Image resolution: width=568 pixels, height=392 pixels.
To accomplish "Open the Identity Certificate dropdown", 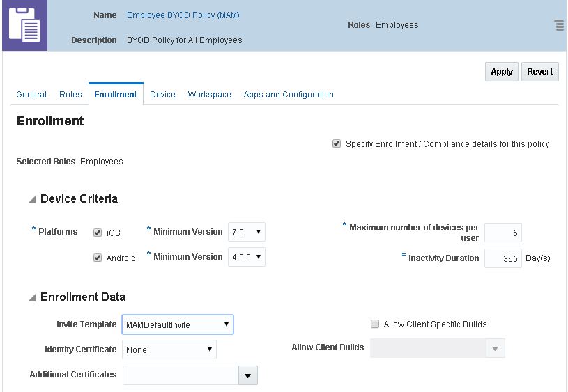I will point(169,350).
